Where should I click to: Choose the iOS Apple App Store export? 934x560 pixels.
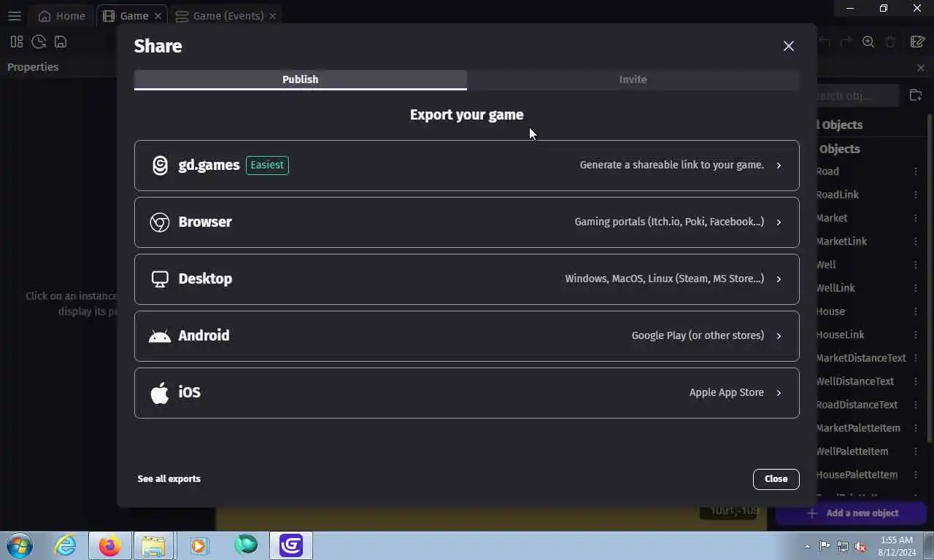[466, 393]
